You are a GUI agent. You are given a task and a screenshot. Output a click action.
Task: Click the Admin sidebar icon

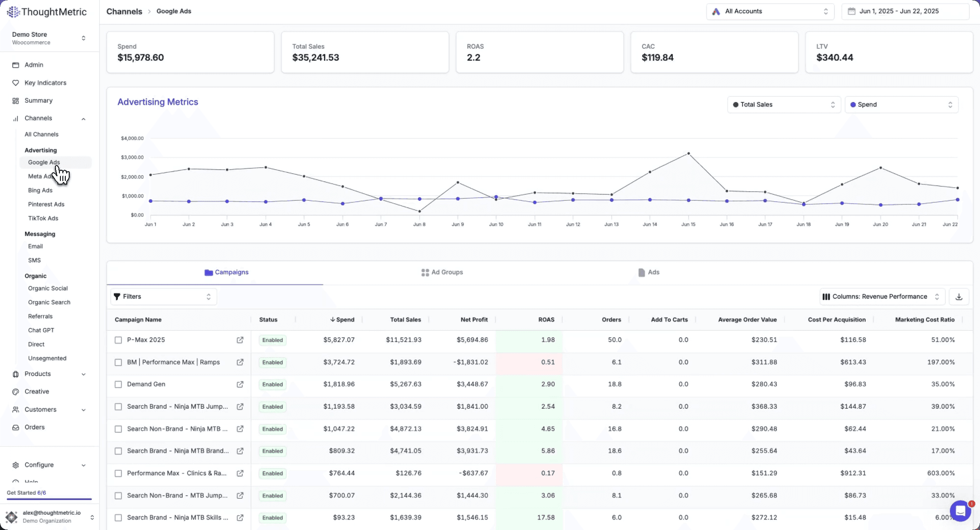[x=16, y=65]
